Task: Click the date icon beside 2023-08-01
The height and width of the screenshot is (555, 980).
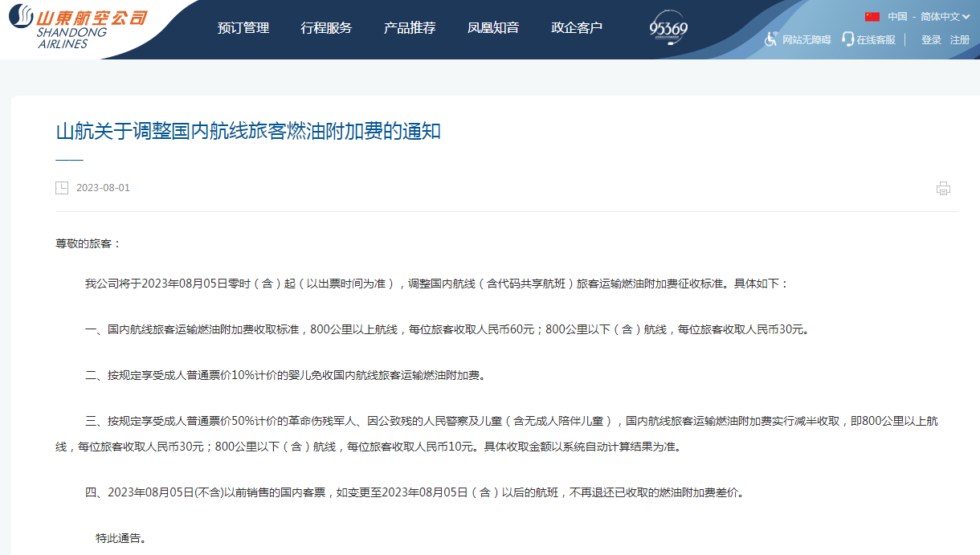Action: click(x=62, y=188)
